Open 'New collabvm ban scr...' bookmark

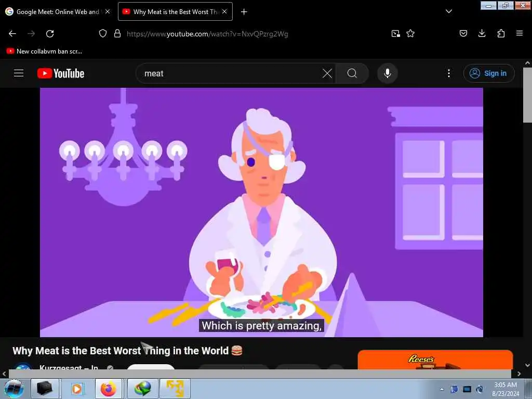[44, 51]
